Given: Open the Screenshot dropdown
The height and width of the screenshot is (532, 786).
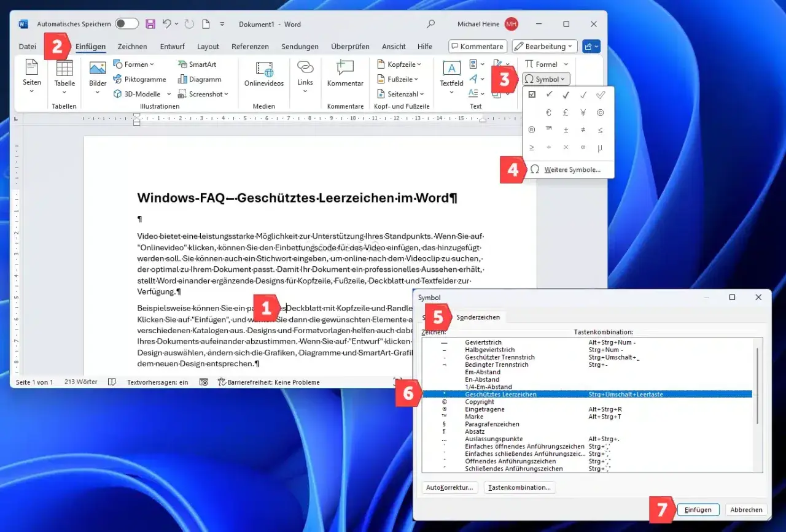Looking at the screenshot, I should click(203, 94).
